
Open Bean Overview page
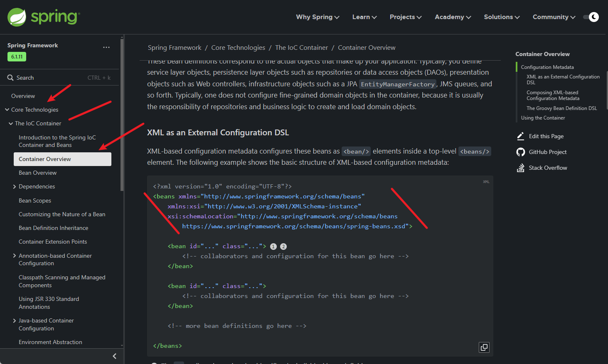pyautogui.click(x=37, y=173)
